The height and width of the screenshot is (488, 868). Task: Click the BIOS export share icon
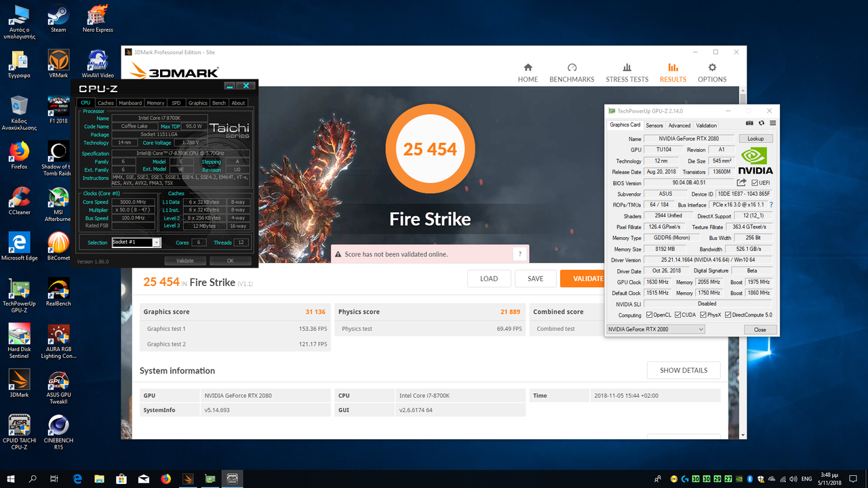click(741, 183)
